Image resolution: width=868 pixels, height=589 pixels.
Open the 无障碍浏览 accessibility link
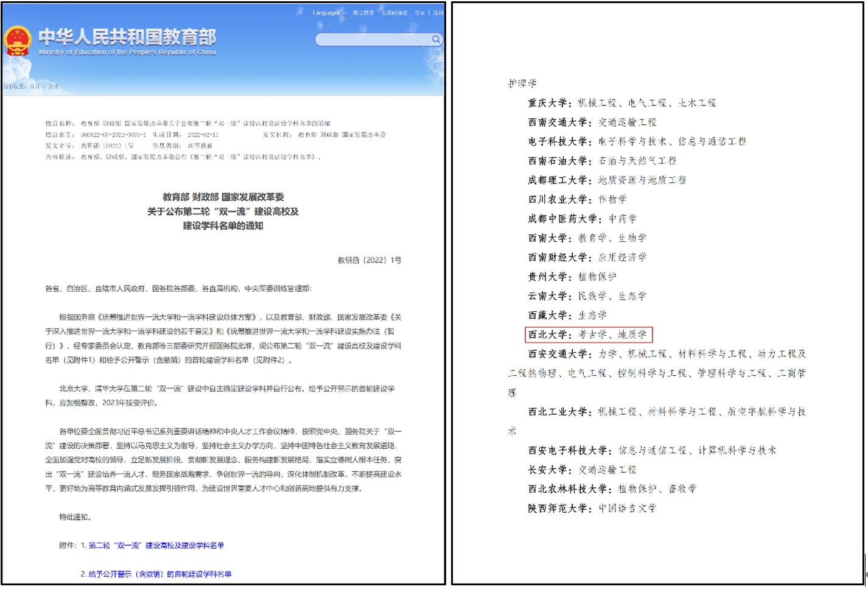point(394,13)
